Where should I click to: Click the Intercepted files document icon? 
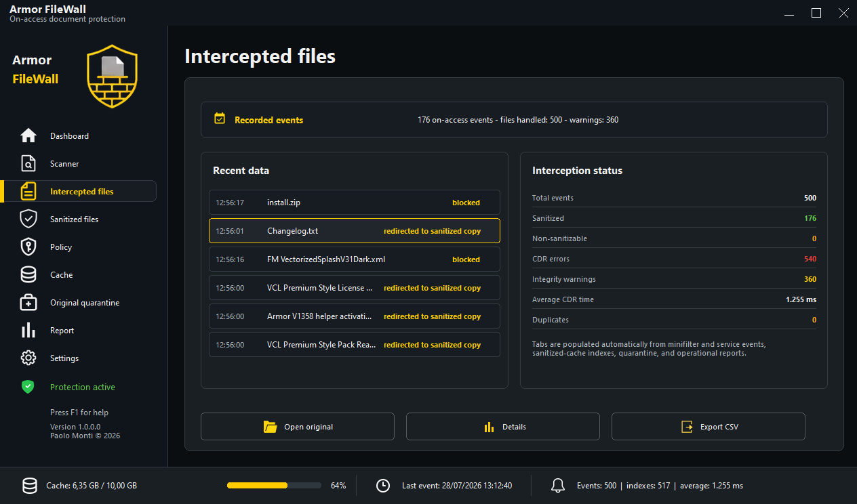(x=28, y=191)
